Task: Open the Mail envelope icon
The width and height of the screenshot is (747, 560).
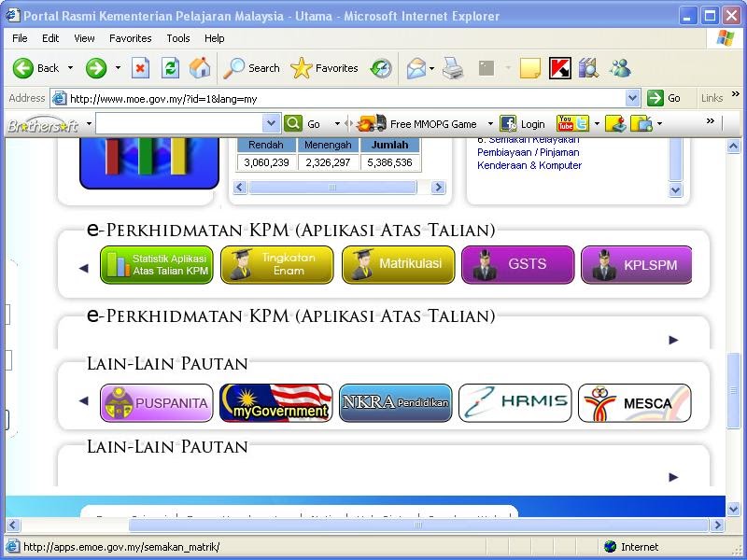Action: 416,68
